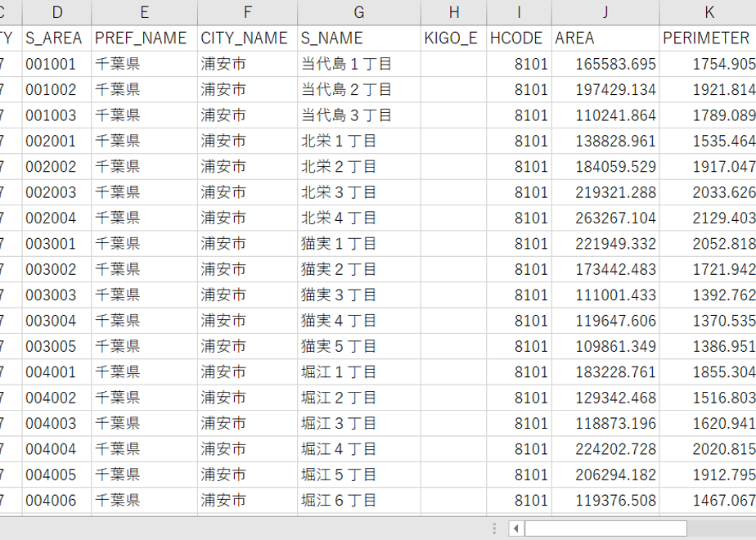The height and width of the screenshot is (540, 756).
Task: Select cell 堀江１丁目
Action: [x=359, y=371]
